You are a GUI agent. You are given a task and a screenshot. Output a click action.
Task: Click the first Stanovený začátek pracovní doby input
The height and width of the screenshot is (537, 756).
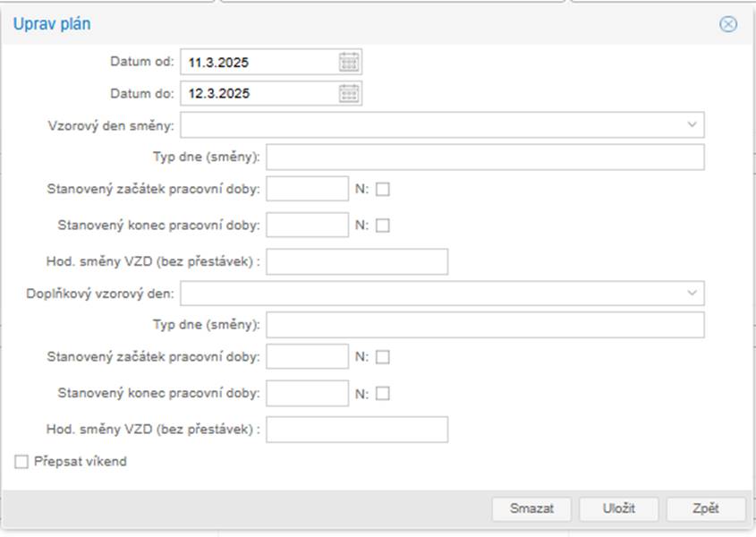[x=307, y=189]
